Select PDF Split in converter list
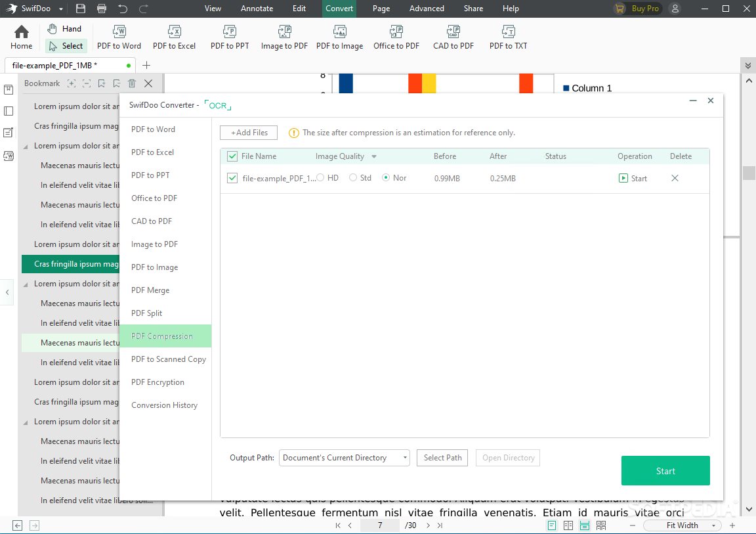Viewport: 756px width, 534px height. (165, 313)
